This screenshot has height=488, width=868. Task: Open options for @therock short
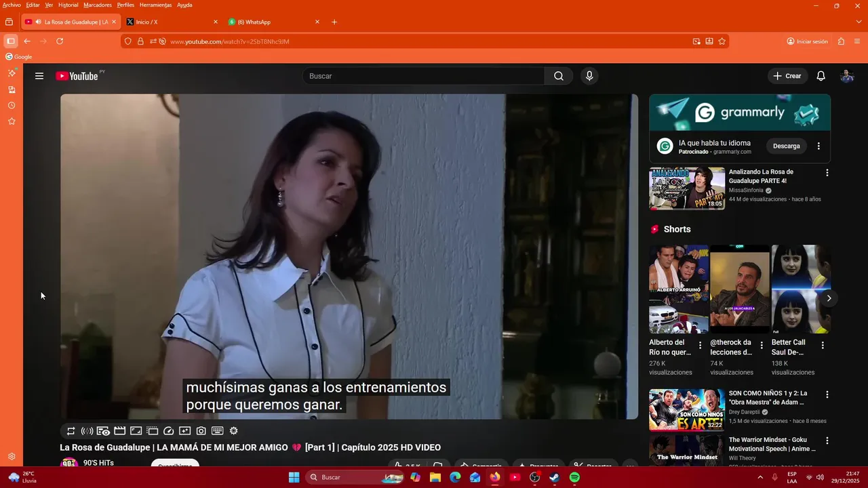coord(762,345)
